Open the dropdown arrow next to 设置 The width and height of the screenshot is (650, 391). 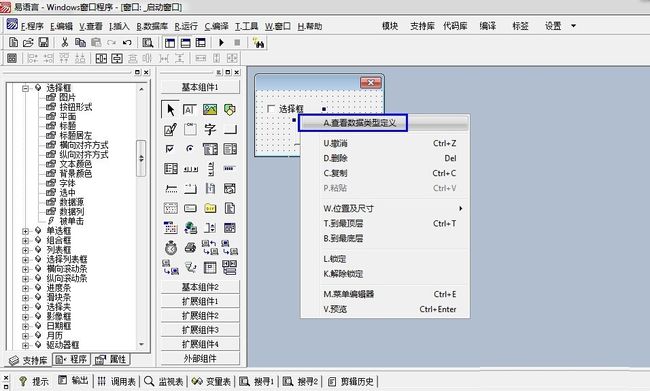574,26
